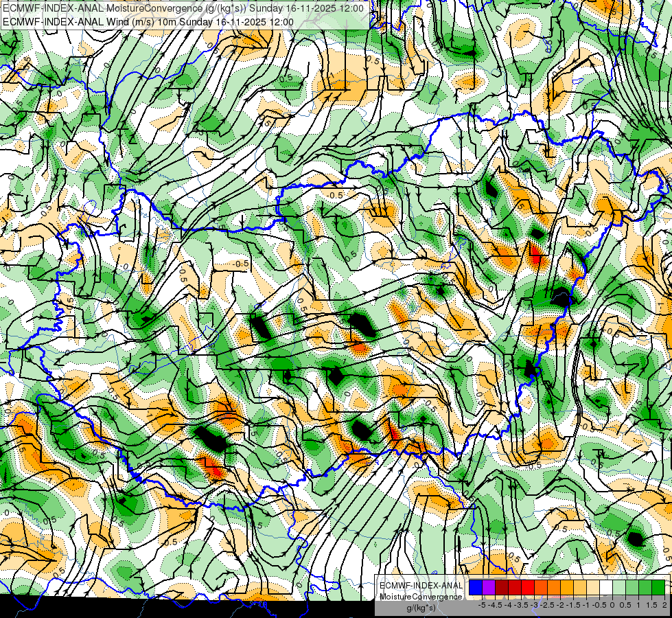Click the legend unit 'g/(kg*s)'
This screenshot has height=618, width=672.
coord(421,608)
